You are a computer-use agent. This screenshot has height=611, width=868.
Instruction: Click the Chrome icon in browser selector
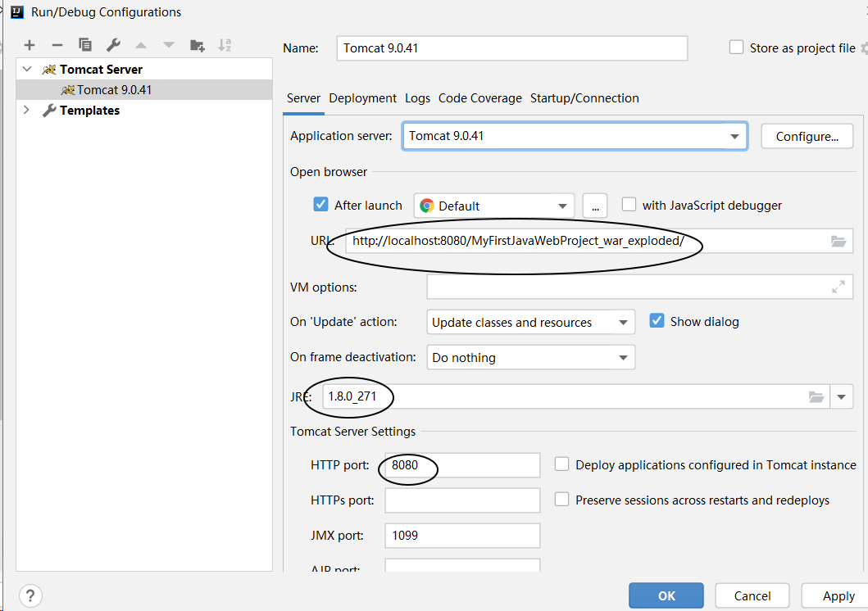point(427,206)
